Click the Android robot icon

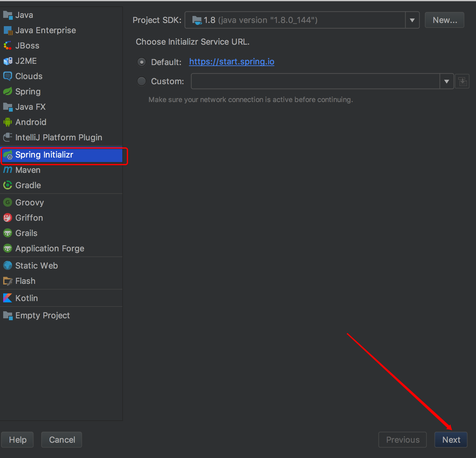pos(8,122)
